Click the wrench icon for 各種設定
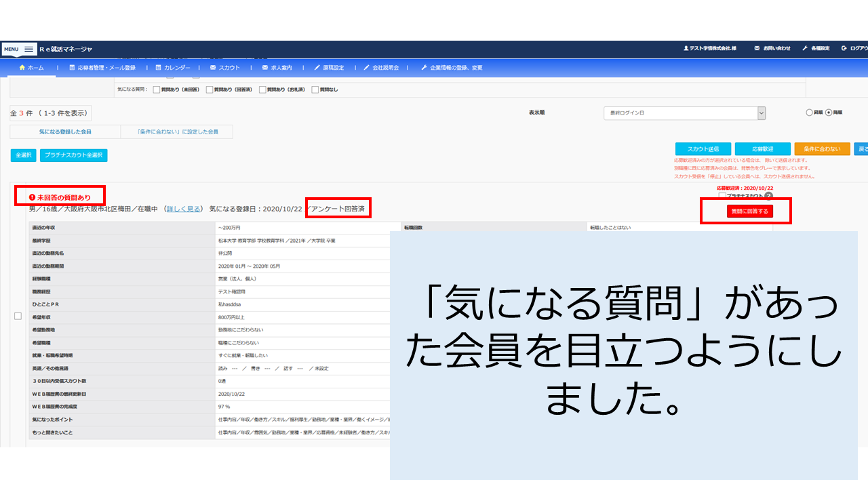Screen dimensions: 868x488 [x=805, y=49]
